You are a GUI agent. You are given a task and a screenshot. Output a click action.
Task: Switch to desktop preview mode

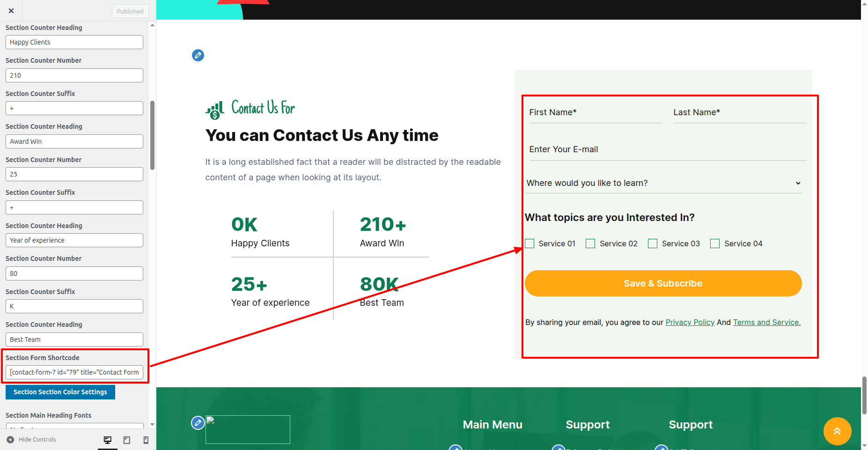[x=108, y=440]
